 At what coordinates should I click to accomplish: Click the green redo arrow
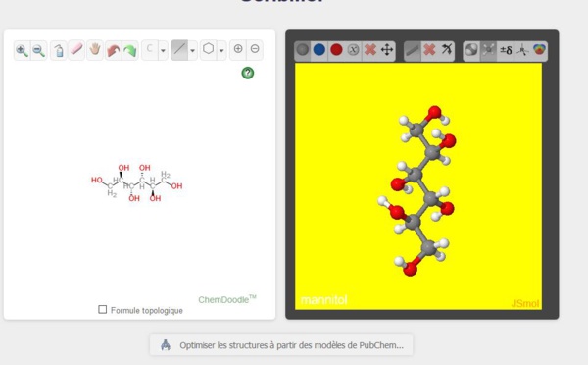click(130, 50)
